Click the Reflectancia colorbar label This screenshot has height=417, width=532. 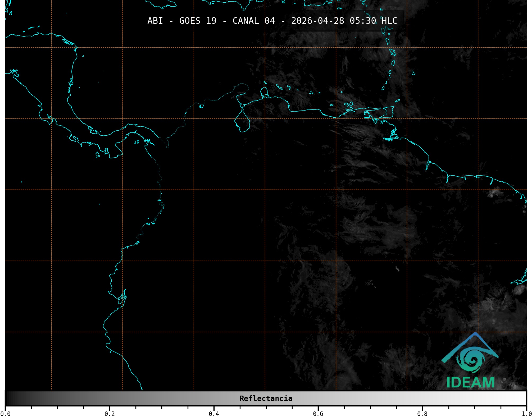coord(266,398)
